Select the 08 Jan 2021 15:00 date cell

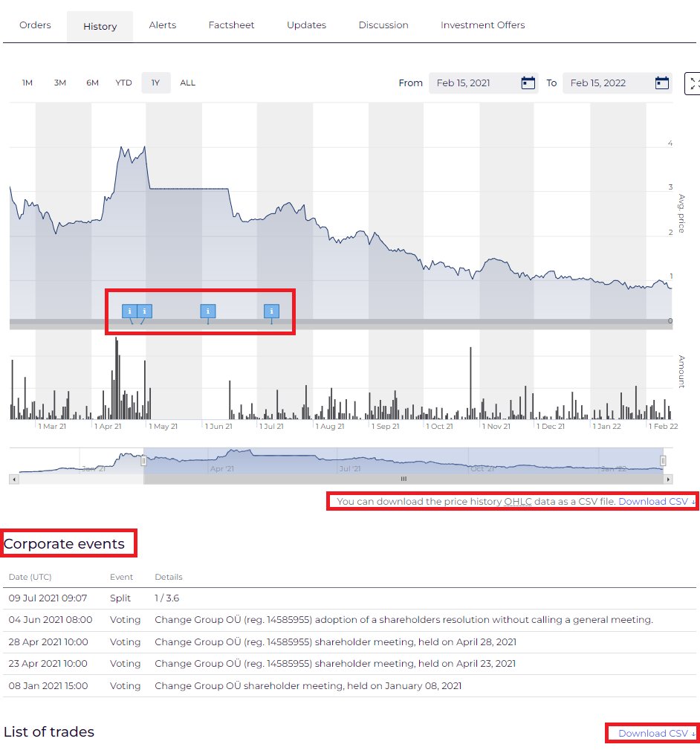pos(48,685)
